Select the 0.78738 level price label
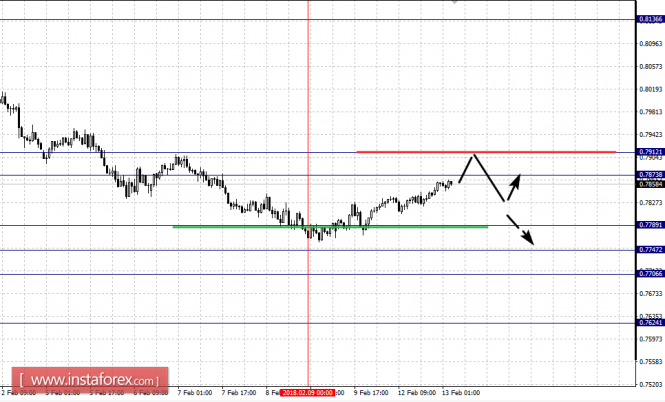Image resolution: width=665 pixels, height=402 pixels. coord(651,175)
